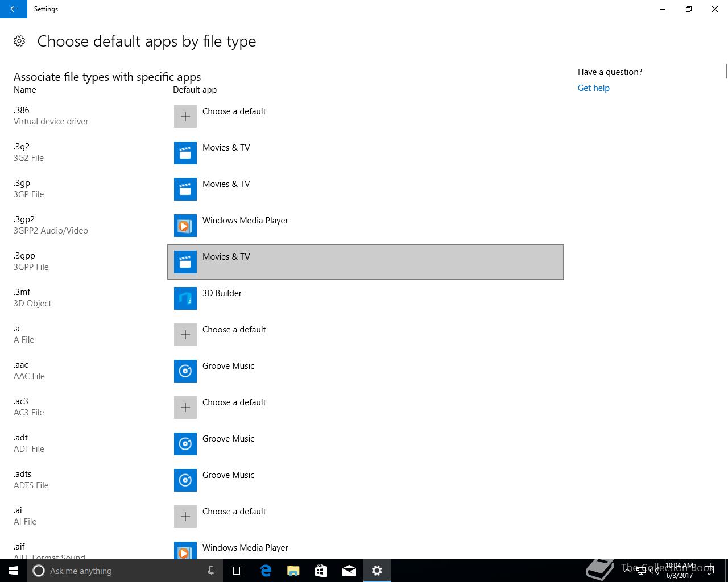The image size is (728, 582).
Task: Click Groove Music icon for .adts
Action: click(x=185, y=480)
